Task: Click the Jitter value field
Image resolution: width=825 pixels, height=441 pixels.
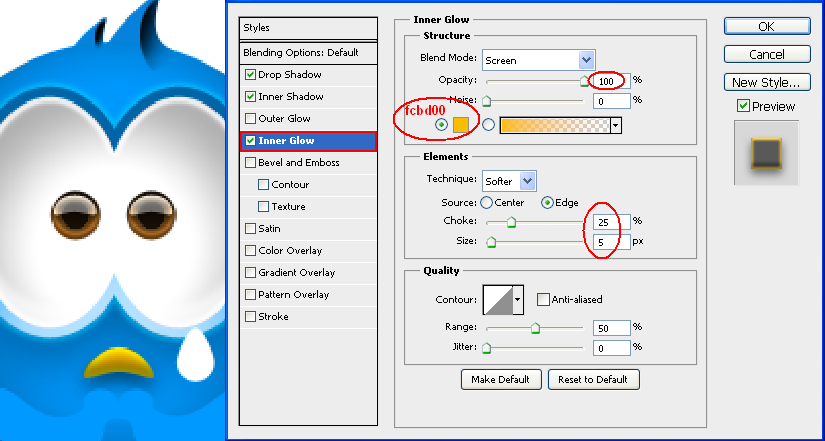Action: click(x=611, y=348)
